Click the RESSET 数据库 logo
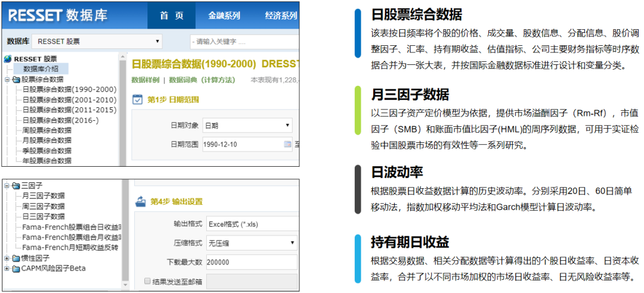Viewport: 644px width, 293px height. (x=58, y=15)
